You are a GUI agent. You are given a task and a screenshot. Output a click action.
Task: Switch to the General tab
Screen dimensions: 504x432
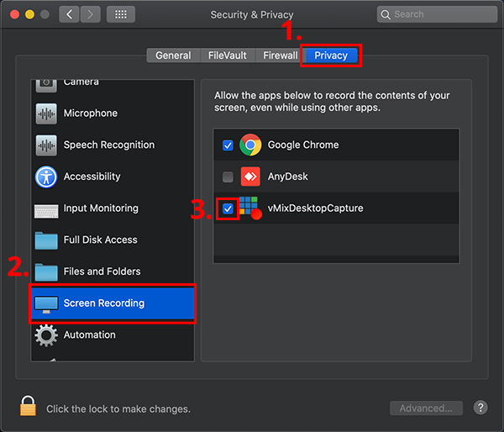173,55
